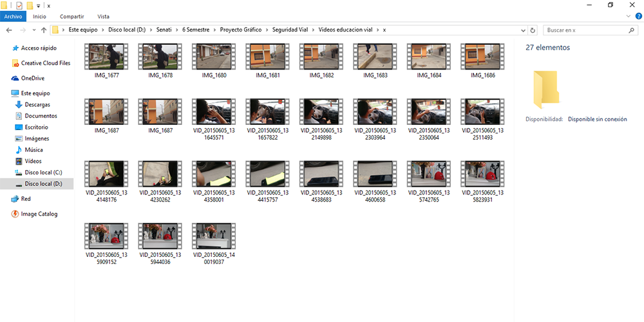The width and height of the screenshot is (644, 322).
Task: Click the file name 'IMG_1684'
Action: [429, 75]
